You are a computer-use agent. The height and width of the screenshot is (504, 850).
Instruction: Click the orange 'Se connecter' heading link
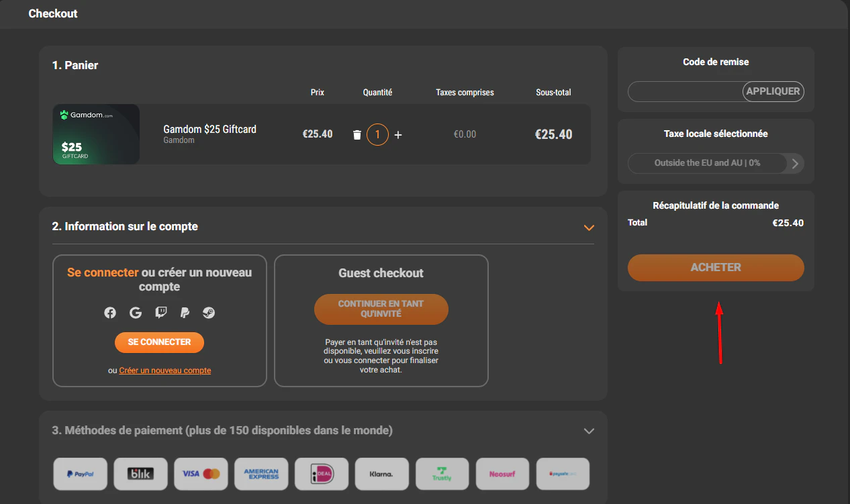coord(103,272)
